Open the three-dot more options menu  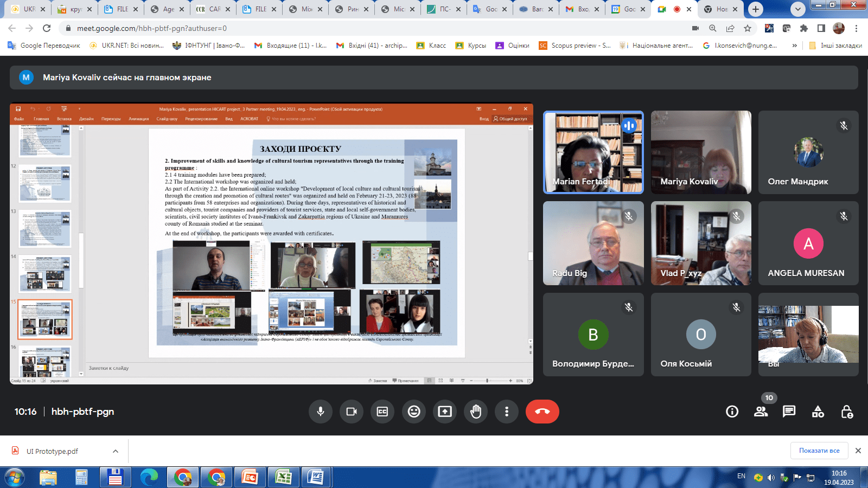click(x=507, y=412)
